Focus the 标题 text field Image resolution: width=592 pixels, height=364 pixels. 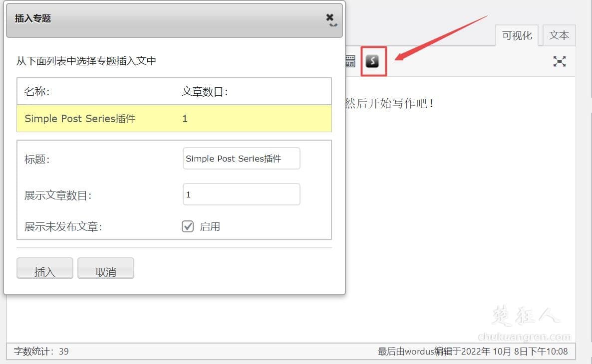[242, 159]
